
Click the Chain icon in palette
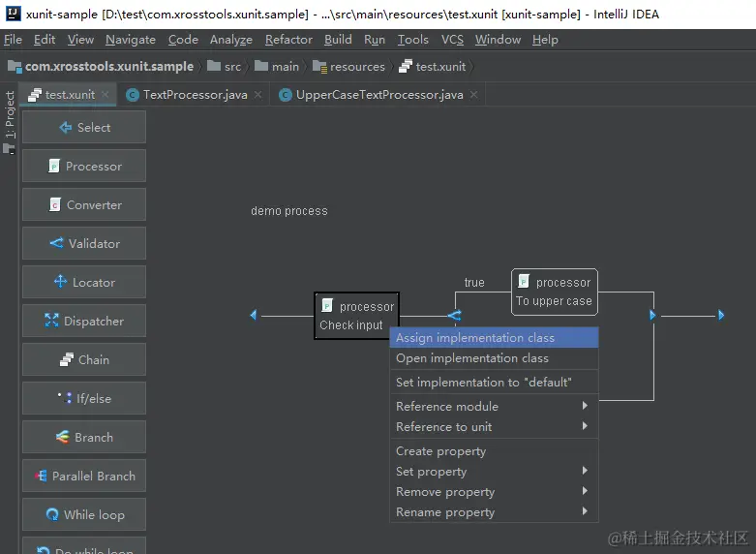[x=67, y=359]
